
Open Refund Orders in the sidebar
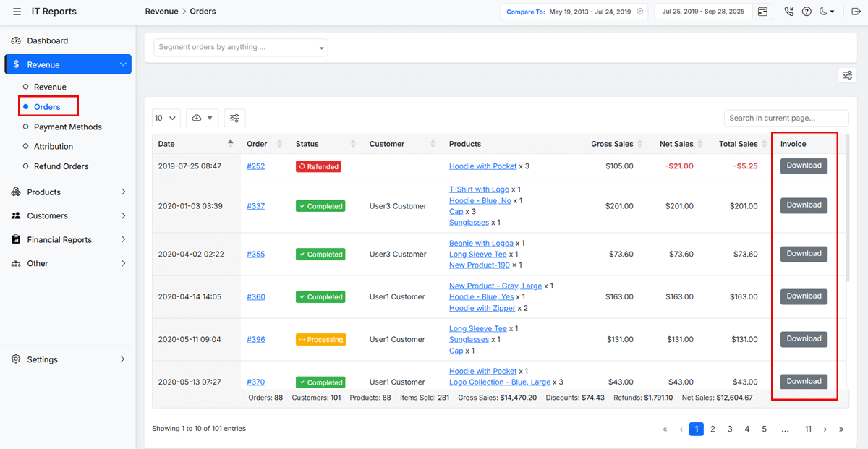61,166
